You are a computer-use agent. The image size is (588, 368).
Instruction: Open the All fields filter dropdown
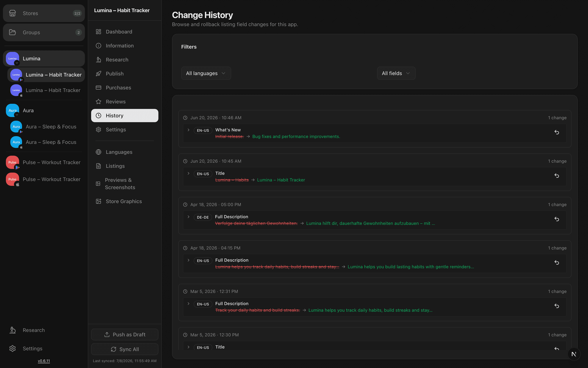pyautogui.click(x=396, y=73)
